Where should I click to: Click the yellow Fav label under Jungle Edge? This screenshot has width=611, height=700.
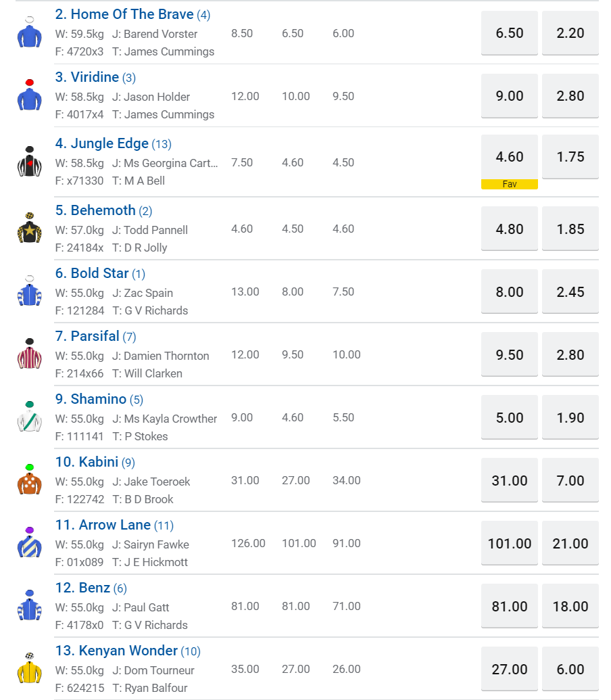tap(509, 185)
